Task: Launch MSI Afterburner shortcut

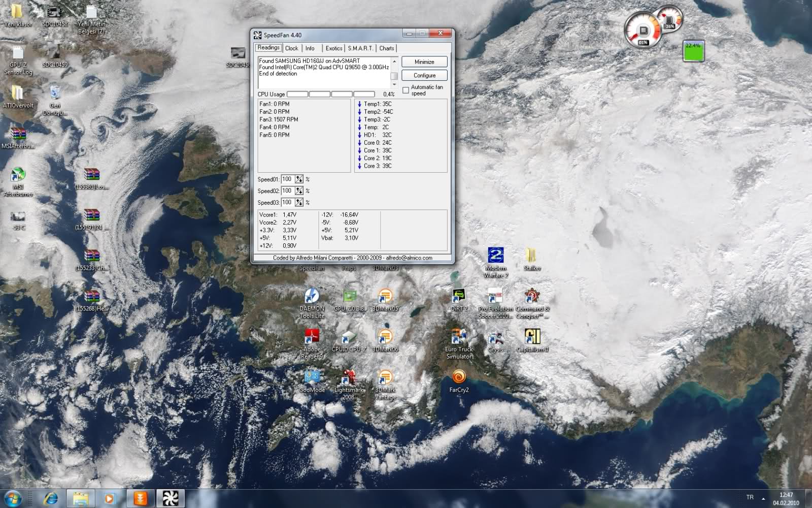Action: [x=18, y=181]
